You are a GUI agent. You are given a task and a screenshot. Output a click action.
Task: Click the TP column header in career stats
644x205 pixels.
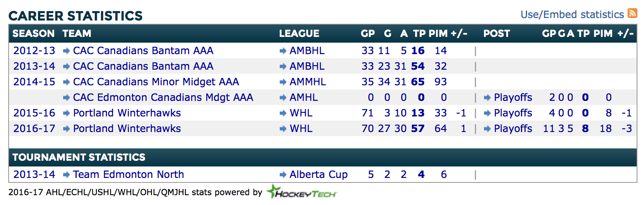tap(419, 34)
